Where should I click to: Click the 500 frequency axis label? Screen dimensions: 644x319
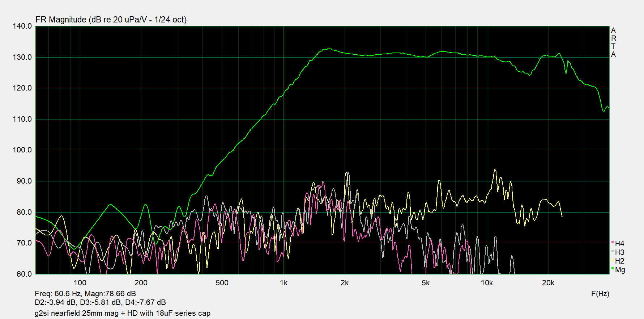(x=222, y=283)
